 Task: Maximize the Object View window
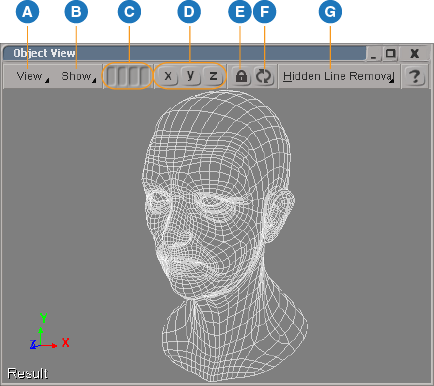click(390, 54)
